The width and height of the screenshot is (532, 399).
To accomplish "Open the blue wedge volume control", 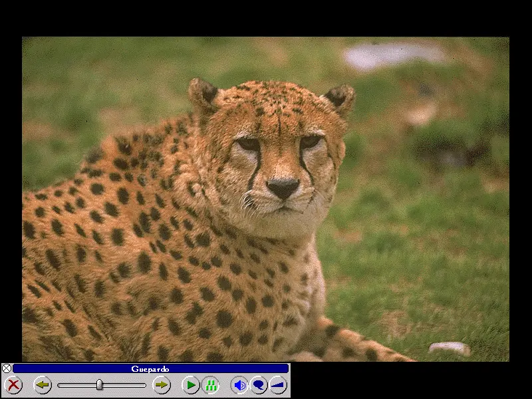I will pos(278,385).
